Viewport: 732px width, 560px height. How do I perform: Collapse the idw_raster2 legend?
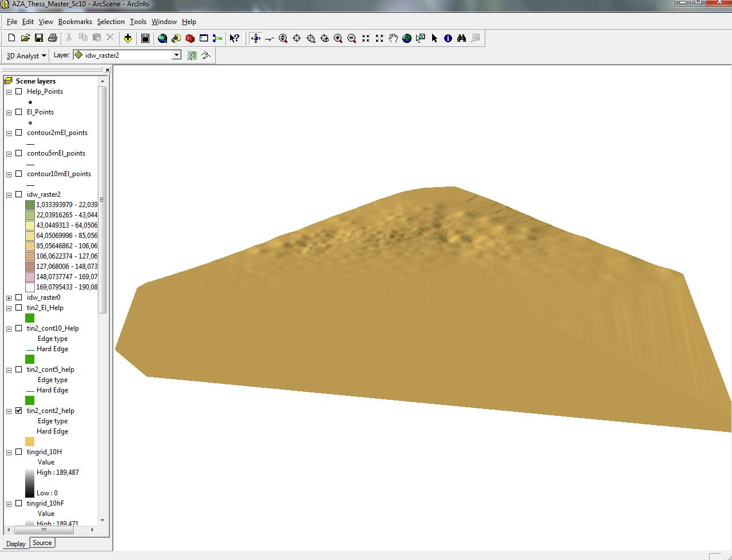click(x=9, y=195)
